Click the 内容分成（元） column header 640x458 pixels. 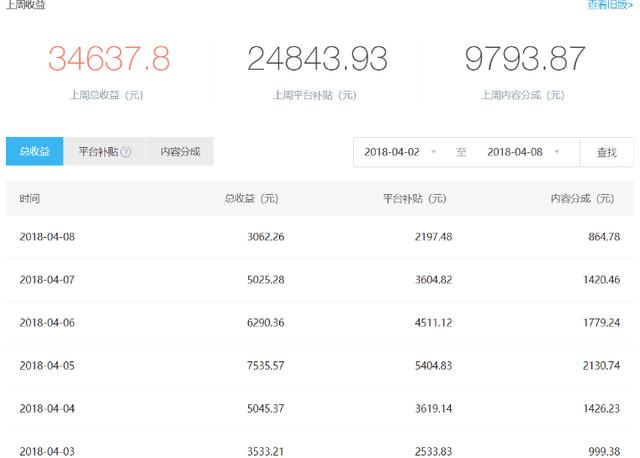click(582, 199)
